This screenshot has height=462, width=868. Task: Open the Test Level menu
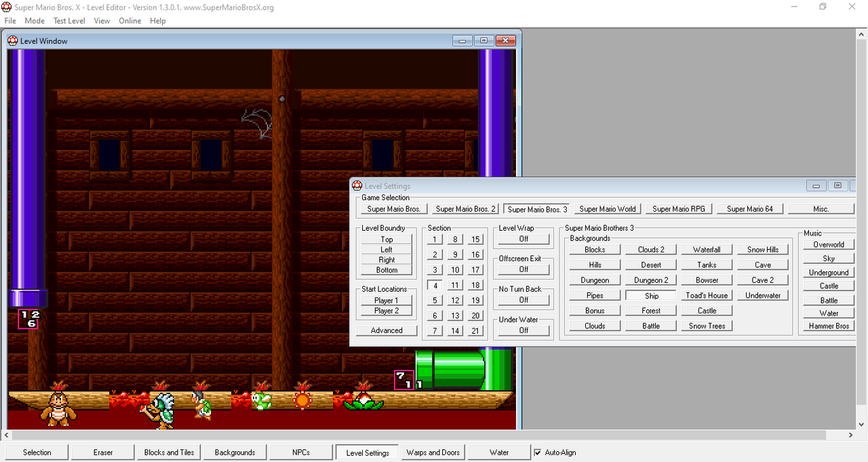tap(69, 21)
